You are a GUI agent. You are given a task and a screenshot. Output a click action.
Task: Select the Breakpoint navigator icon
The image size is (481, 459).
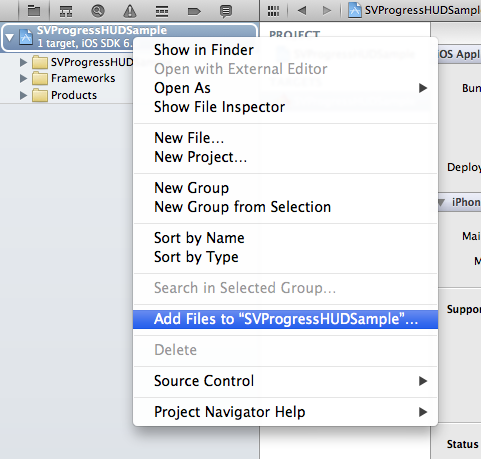(194, 12)
